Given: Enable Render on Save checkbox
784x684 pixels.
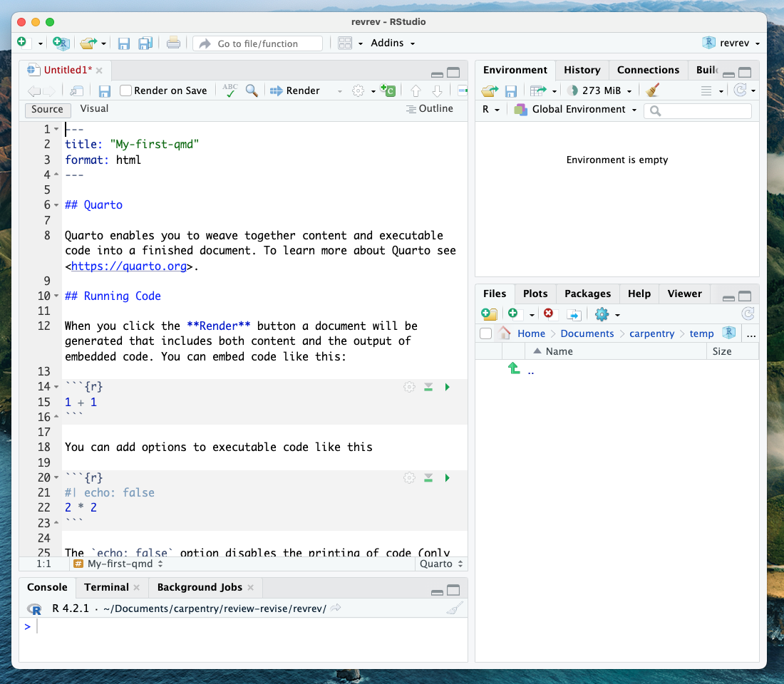Looking at the screenshot, I should 126,90.
